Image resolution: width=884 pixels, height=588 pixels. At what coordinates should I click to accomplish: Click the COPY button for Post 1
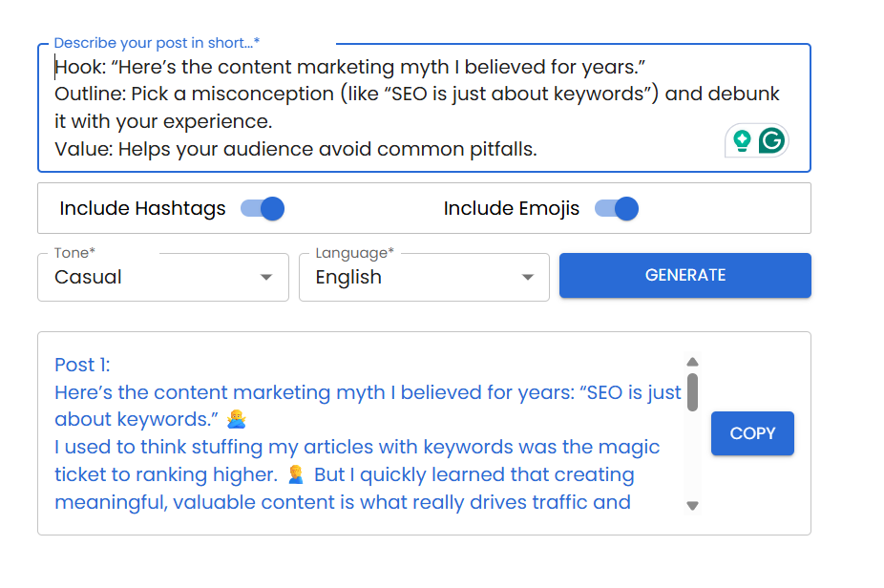tap(752, 433)
